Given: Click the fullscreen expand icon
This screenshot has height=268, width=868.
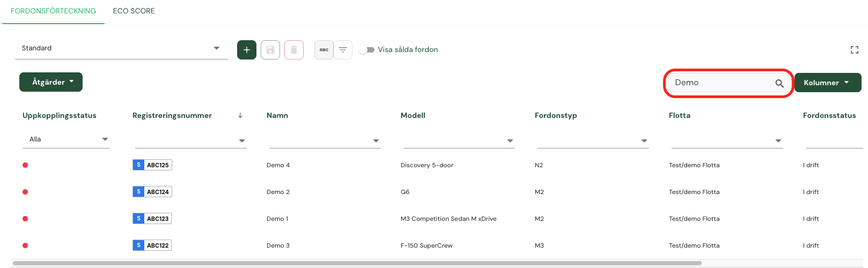Looking at the screenshot, I should (855, 50).
